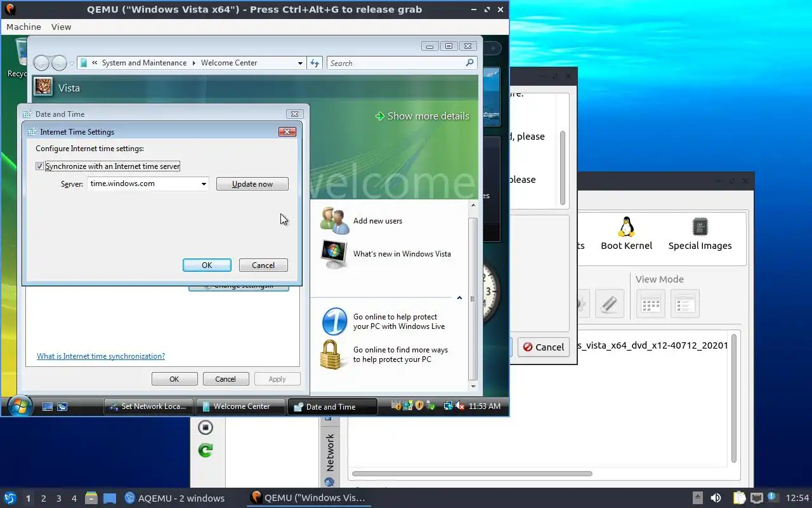Click the muted volume icon in Vista tray
Viewport: 812px width, 508px height.
[x=461, y=406]
